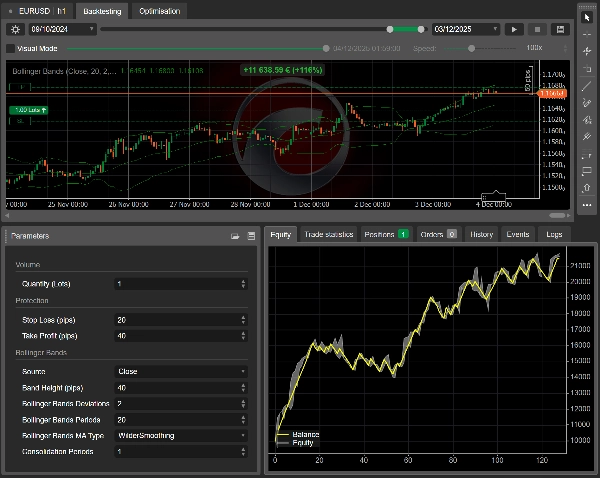Select the crosshair tool
This screenshot has width=600, height=478.
587,34
